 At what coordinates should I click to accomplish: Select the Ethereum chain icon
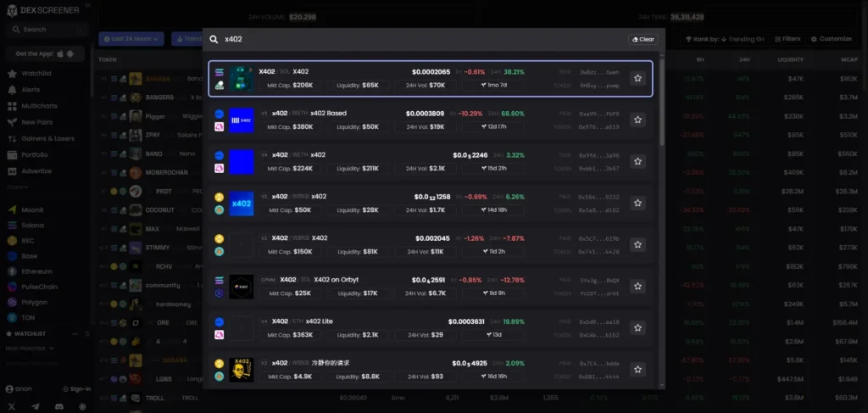12,271
